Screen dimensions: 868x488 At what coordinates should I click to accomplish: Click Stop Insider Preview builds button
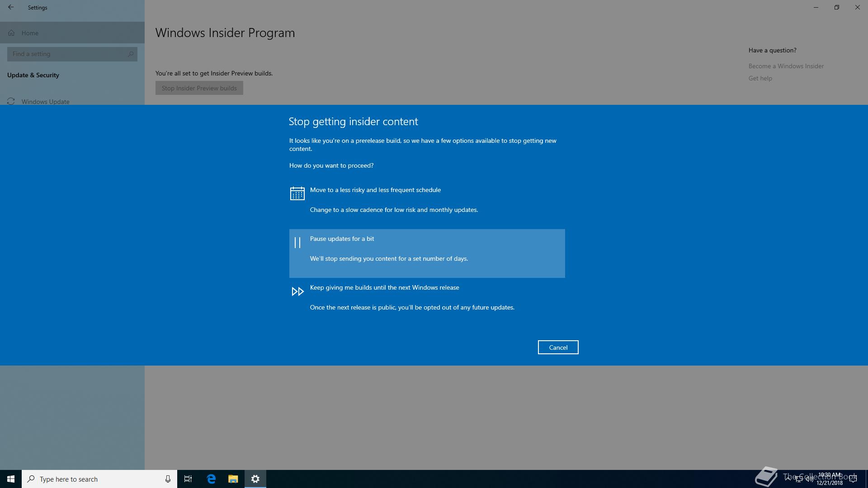[199, 88]
